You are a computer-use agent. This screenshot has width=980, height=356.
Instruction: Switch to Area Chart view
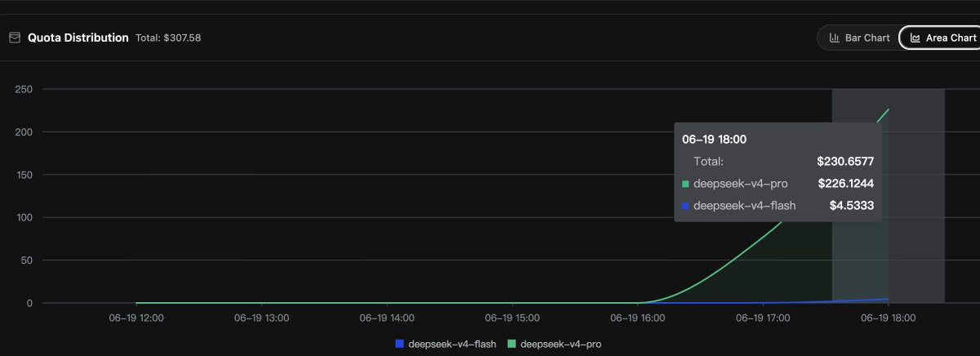tap(942, 38)
